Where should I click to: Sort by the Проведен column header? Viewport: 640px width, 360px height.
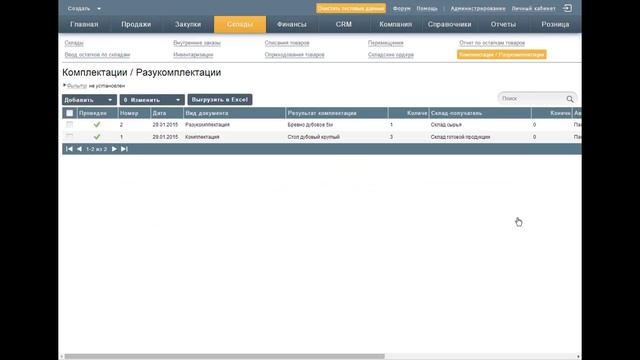click(x=97, y=113)
